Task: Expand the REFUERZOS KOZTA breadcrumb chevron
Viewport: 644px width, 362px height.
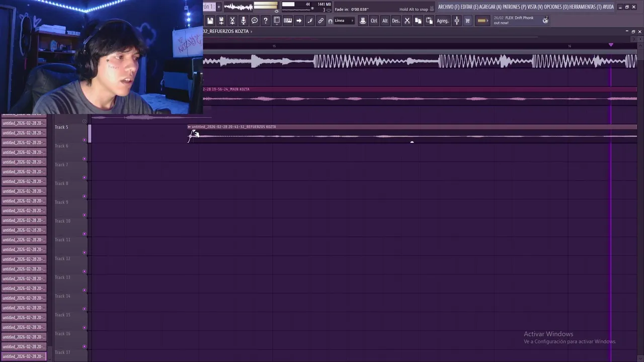Action: pos(252,31)
